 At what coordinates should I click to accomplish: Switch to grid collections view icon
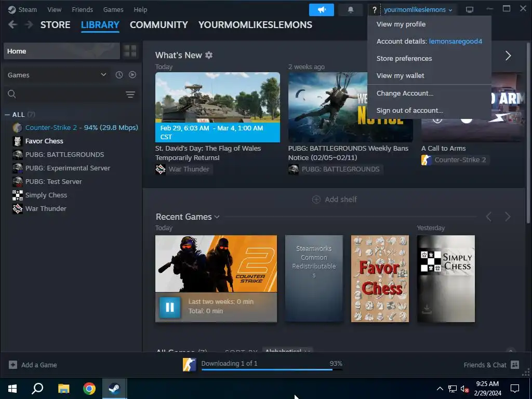(130, 51)
